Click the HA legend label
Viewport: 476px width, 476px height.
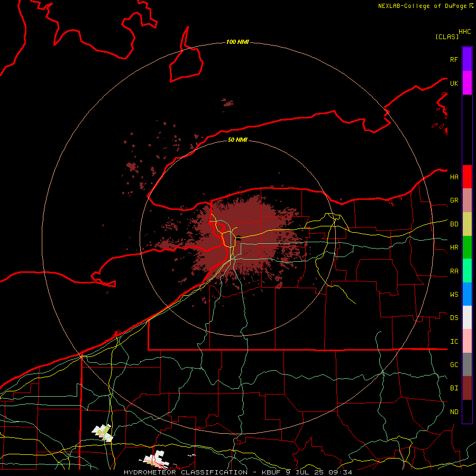click(454, 177)
